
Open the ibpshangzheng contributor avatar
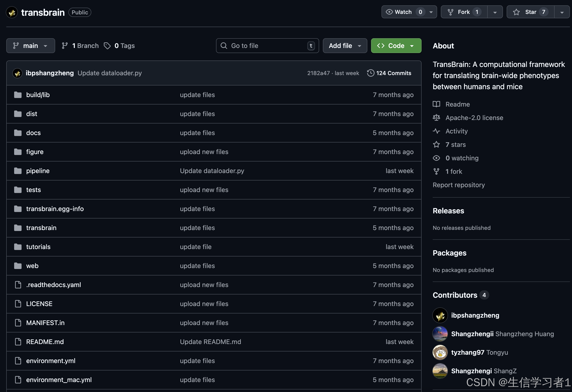pyautogui.click(x=440, y=315)
